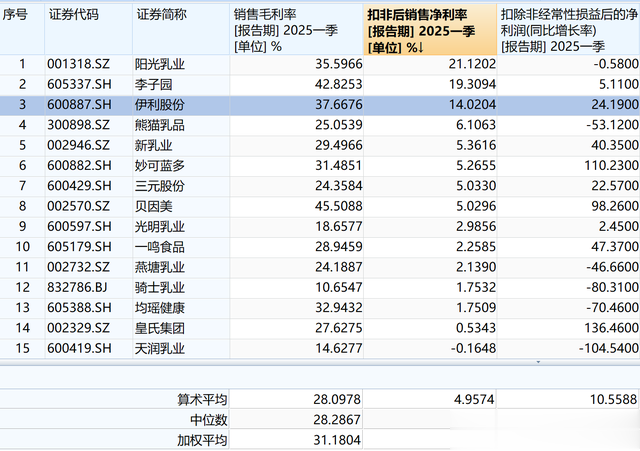
Task: Click the 序号 column header
Action: coord(22,30)
